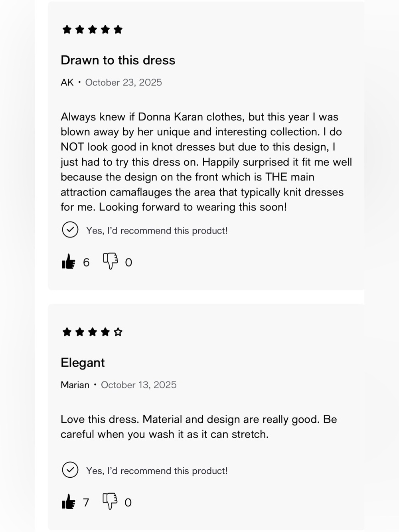Screen dimensions: 399x532
Task: Click the empty fifth star on Elegant review
Action: [118, 332]
